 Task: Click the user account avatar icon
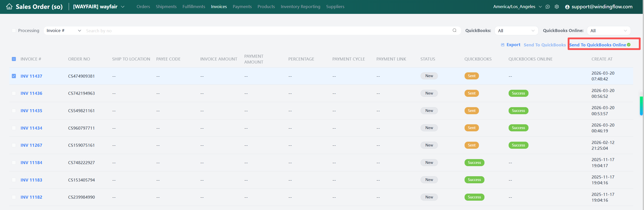[x=567, y=7]
